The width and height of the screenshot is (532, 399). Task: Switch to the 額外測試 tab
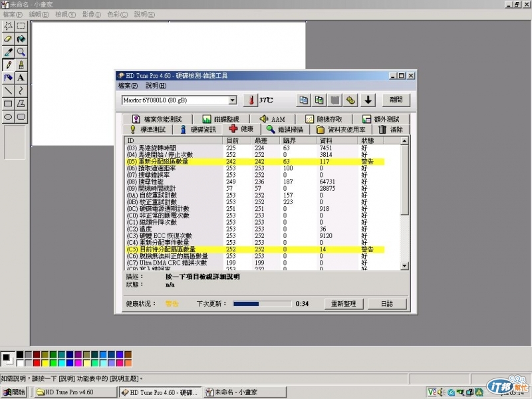pos(380,119)
